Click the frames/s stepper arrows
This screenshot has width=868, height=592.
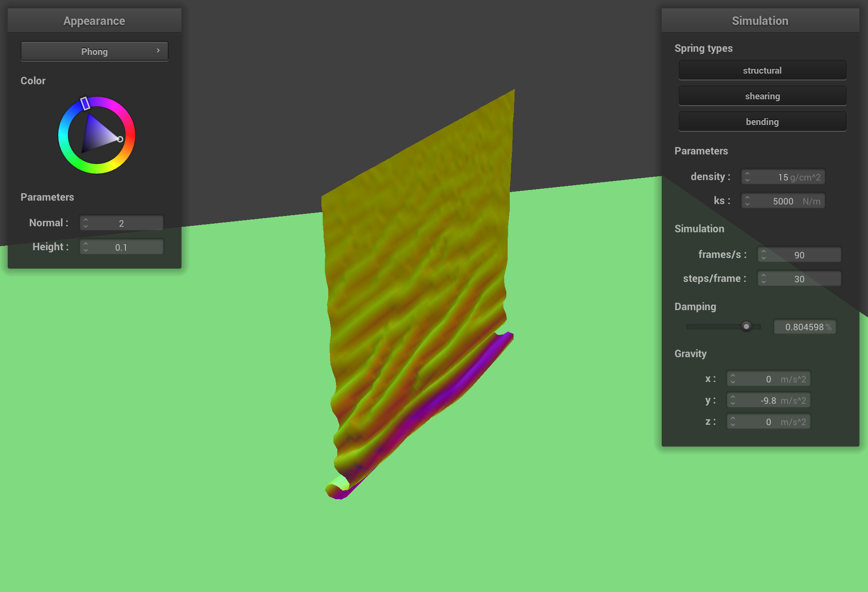764,255
